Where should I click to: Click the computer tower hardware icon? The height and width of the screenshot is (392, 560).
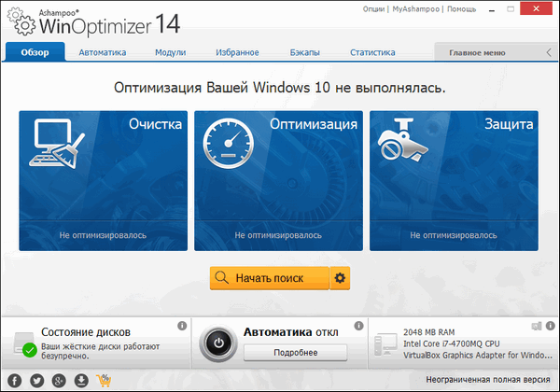click(385, 344)
